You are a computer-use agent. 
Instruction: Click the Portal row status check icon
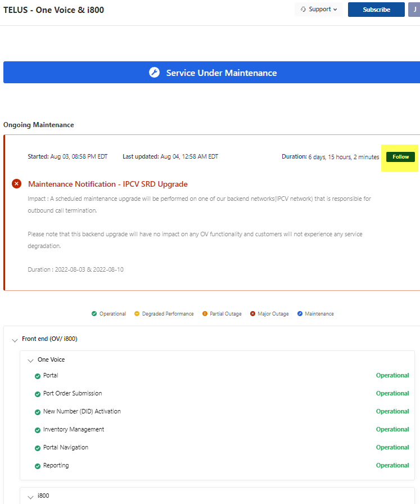point(38,376)
